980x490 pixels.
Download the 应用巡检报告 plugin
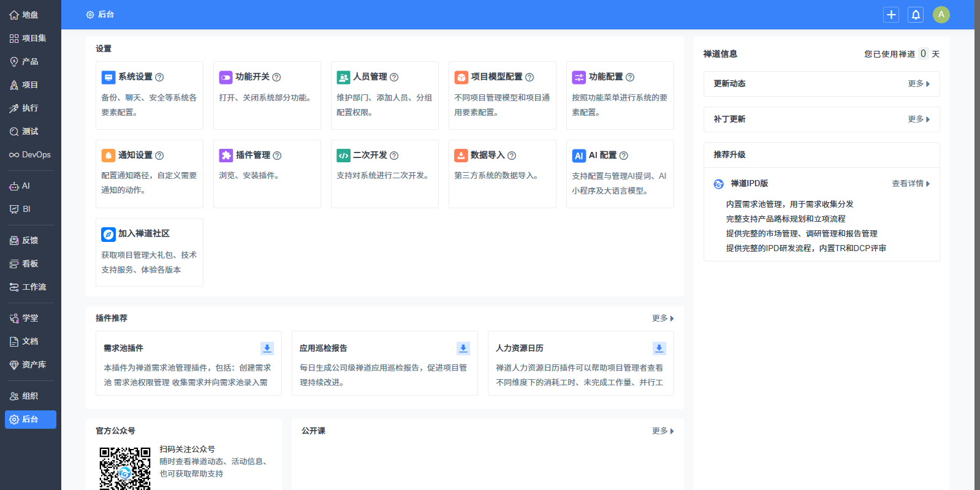click(463, 348)
